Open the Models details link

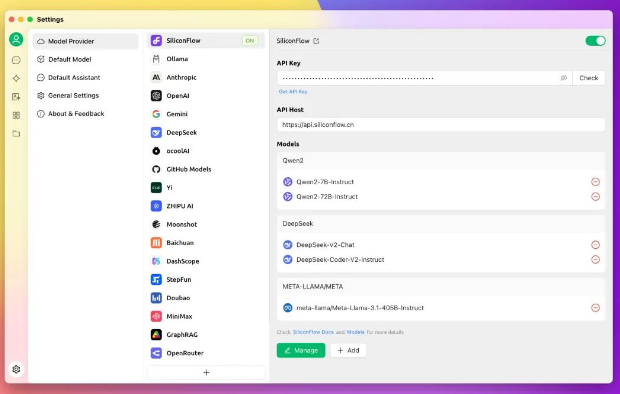(355, 332)
